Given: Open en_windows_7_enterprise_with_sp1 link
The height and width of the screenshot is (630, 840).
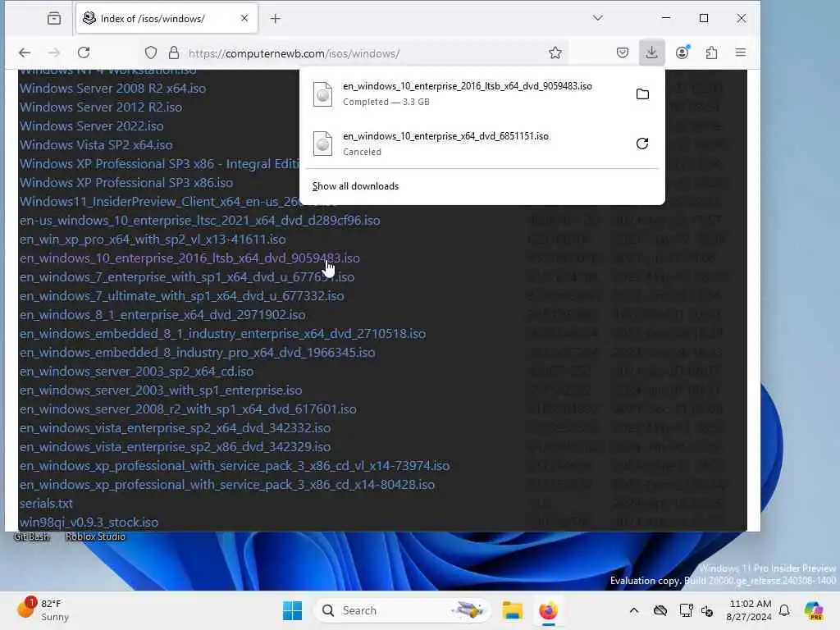Looking at the screenshot, I should 187,277.
